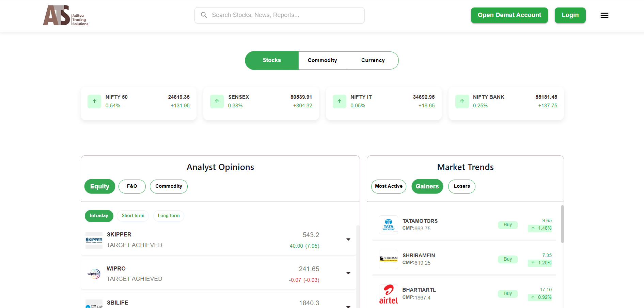Viewport: 644px width, 308px height.
Task: Click Open Demat Account button
Action: click(x=509, y=15)
